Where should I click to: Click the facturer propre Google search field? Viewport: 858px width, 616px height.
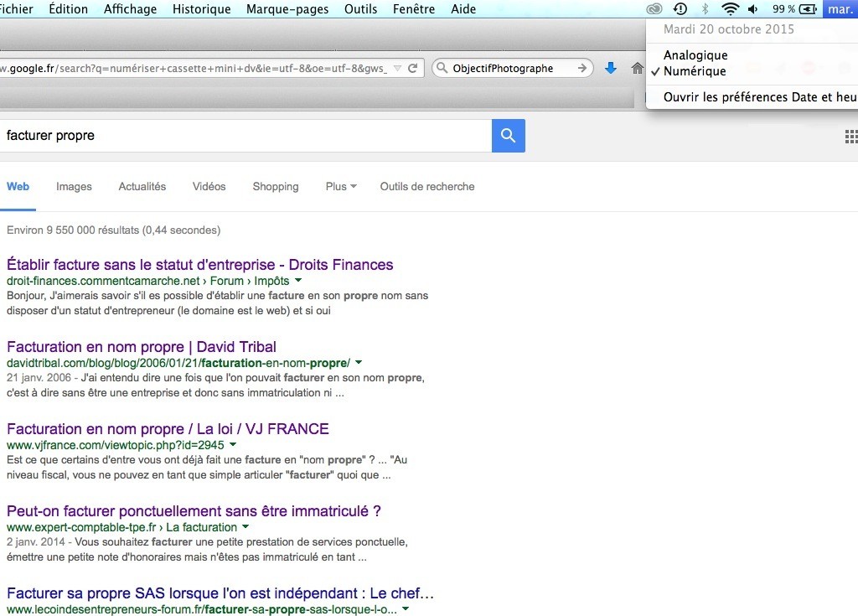(x=246, y=135)
